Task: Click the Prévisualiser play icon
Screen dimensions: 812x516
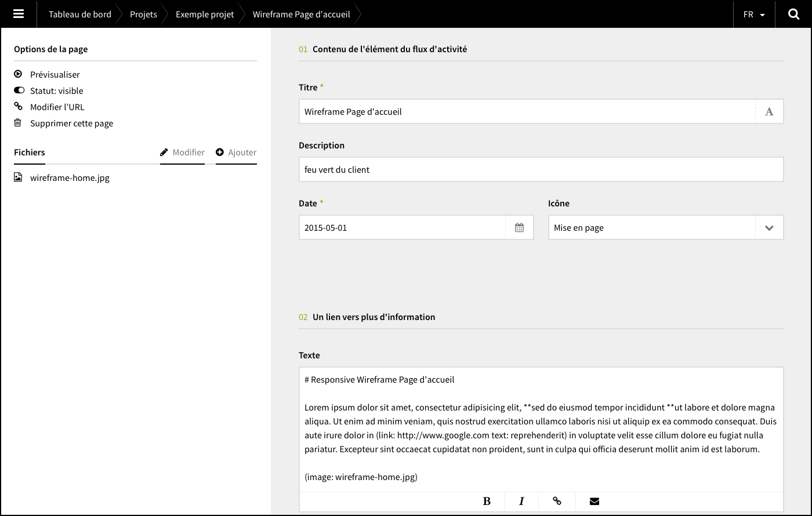Action: click(18, 74)
